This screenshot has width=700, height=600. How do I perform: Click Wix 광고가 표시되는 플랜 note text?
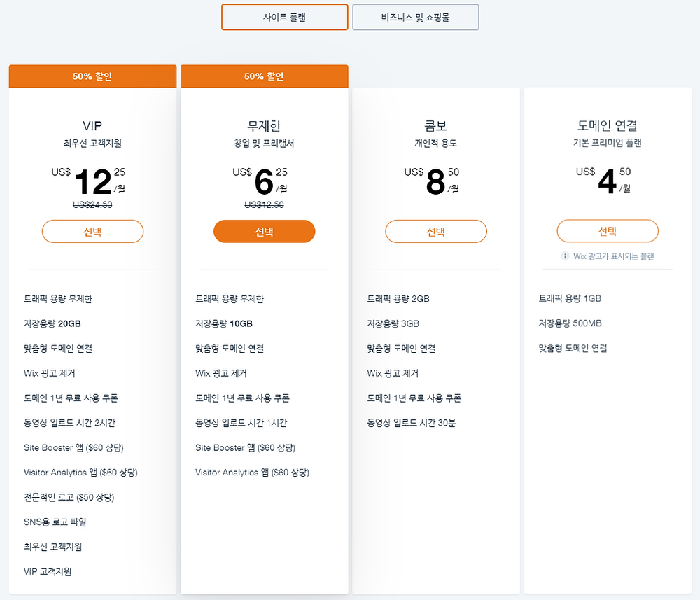click(x=614, y=256)
